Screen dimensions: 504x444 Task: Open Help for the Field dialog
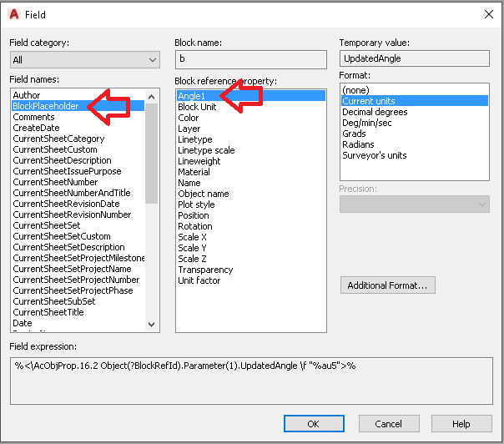click(x=461, y=424)
